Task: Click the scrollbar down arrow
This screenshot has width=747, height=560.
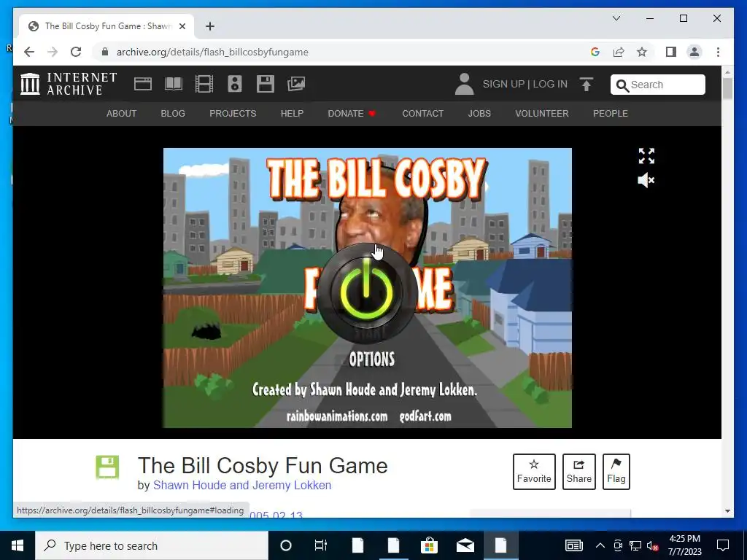Action: (727, 511)
